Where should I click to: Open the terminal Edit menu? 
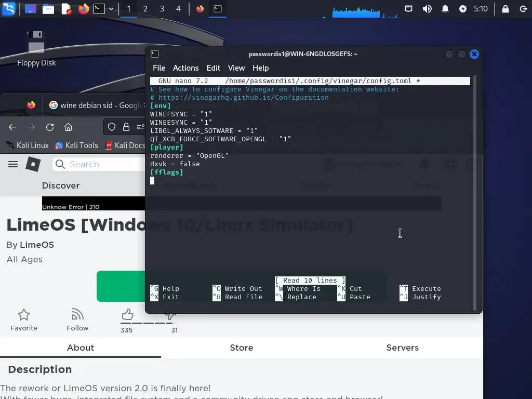(214, 68)
